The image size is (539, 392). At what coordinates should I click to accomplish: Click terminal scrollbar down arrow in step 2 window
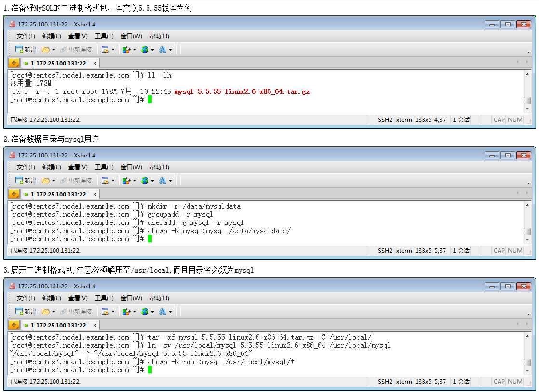tap(527, 240)
